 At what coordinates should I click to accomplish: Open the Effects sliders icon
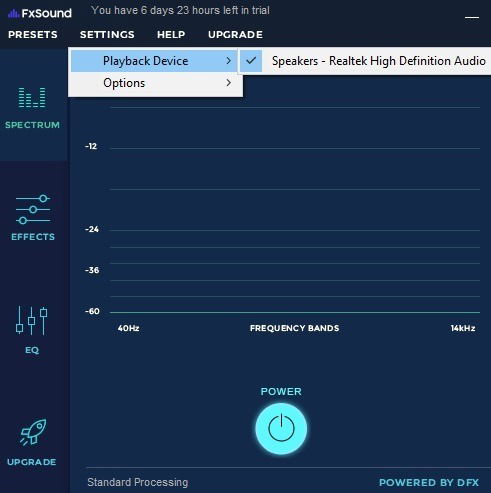click(x=33, y=209)
